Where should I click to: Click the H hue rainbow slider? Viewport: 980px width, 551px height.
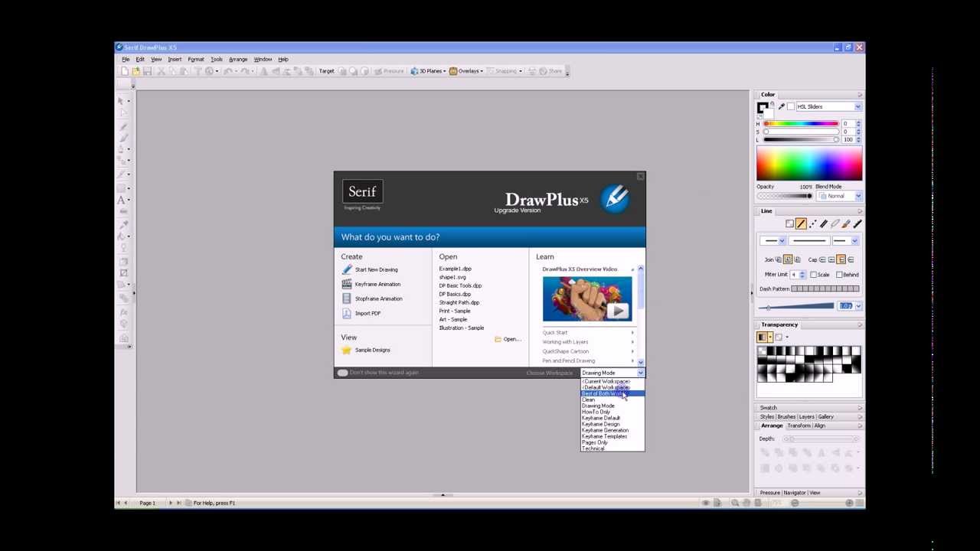802,123
